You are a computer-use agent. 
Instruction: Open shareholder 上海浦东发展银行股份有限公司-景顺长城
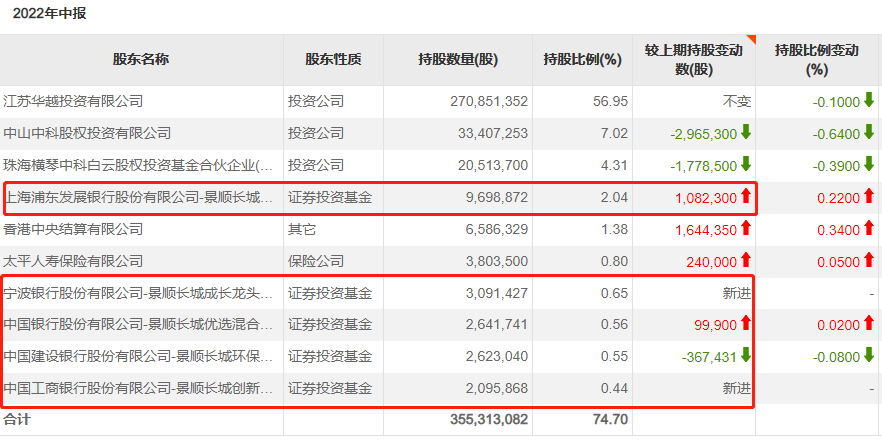[x=139, y=197]
